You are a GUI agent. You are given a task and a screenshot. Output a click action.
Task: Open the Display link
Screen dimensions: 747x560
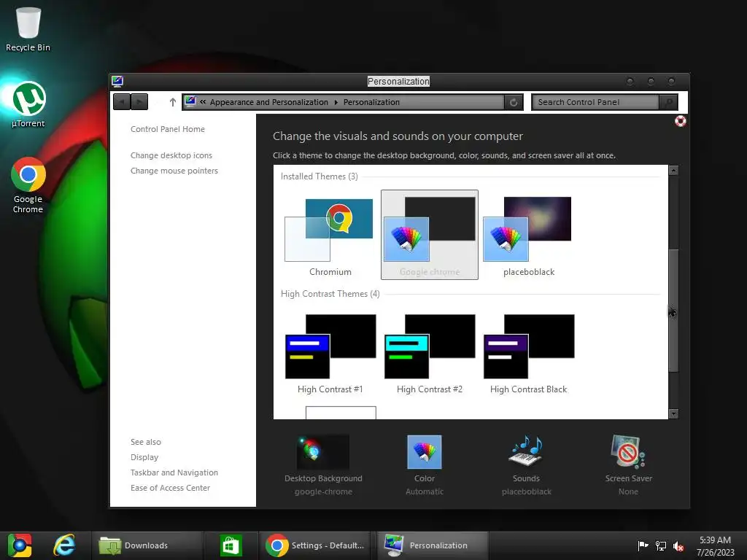(x=144, y=457)
